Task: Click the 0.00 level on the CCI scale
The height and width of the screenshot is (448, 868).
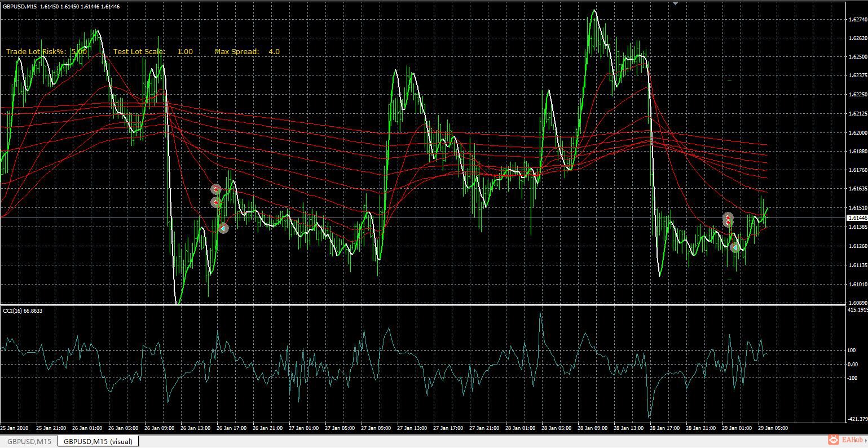Action: click(x=853, y=365)
